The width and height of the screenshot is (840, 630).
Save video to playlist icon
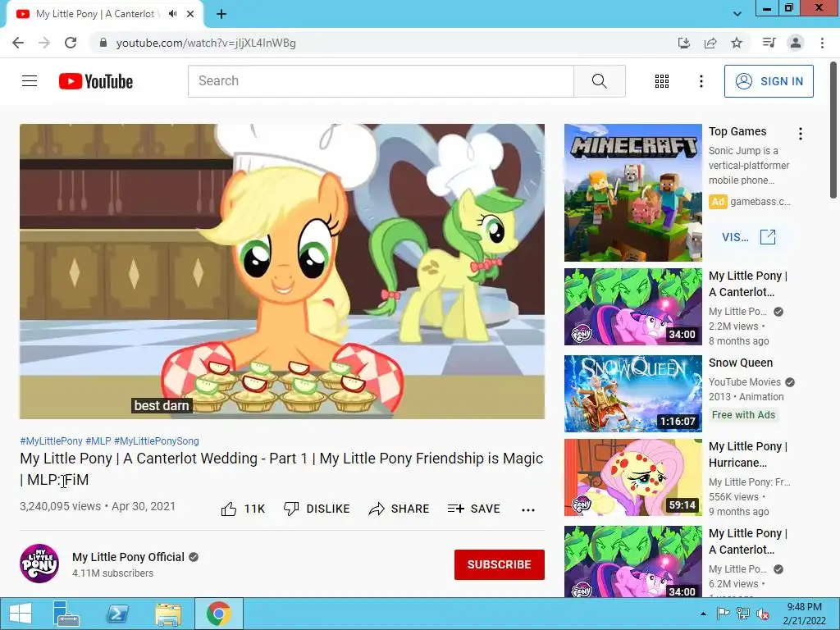tap(455, 509)
